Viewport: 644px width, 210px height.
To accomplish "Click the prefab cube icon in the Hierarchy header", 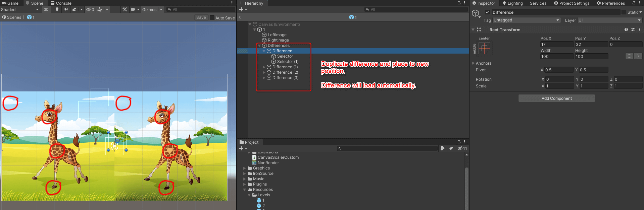I will (x=351, y=17).
